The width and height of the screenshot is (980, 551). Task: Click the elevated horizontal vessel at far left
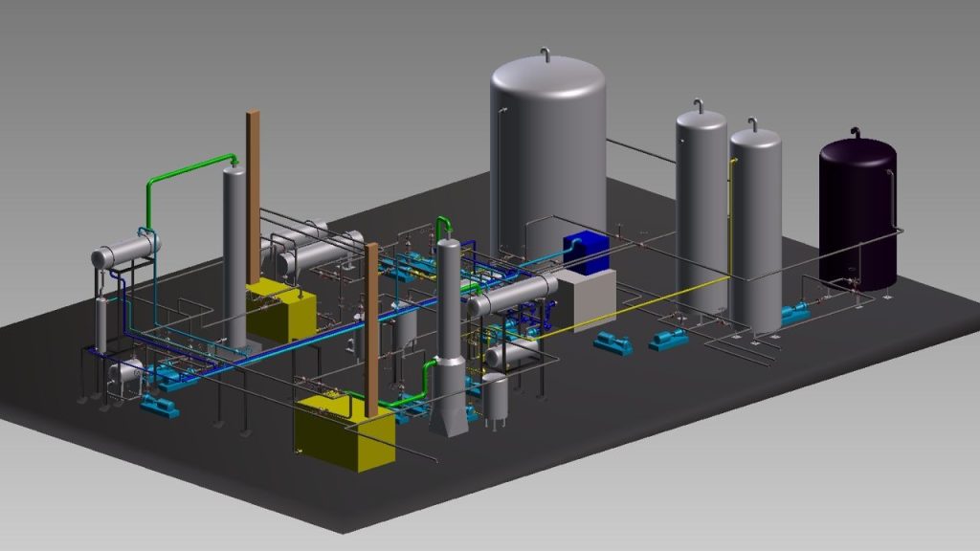pos(125,253)
